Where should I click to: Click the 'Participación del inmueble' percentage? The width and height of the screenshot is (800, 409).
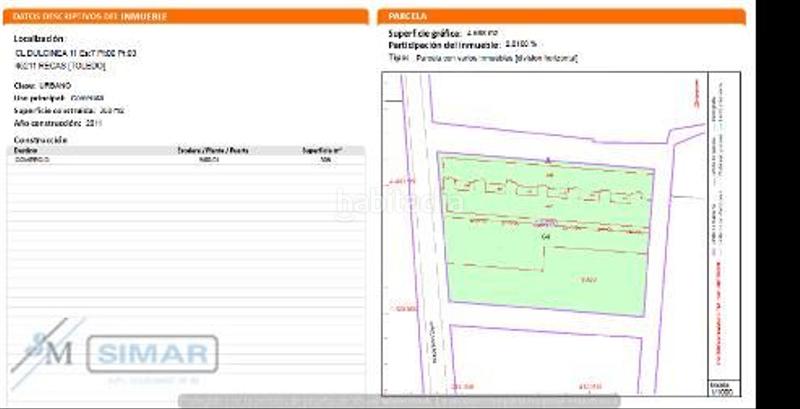[521, 45]
